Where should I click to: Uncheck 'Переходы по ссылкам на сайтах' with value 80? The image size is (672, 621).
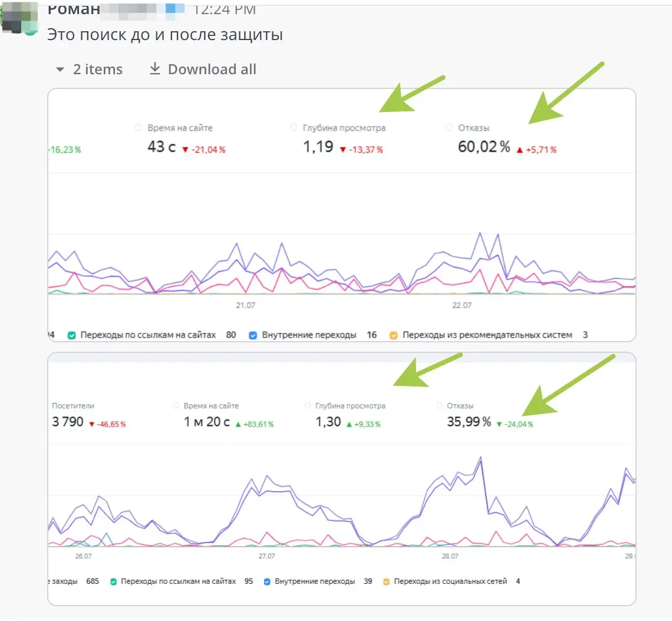click(72, 335)
